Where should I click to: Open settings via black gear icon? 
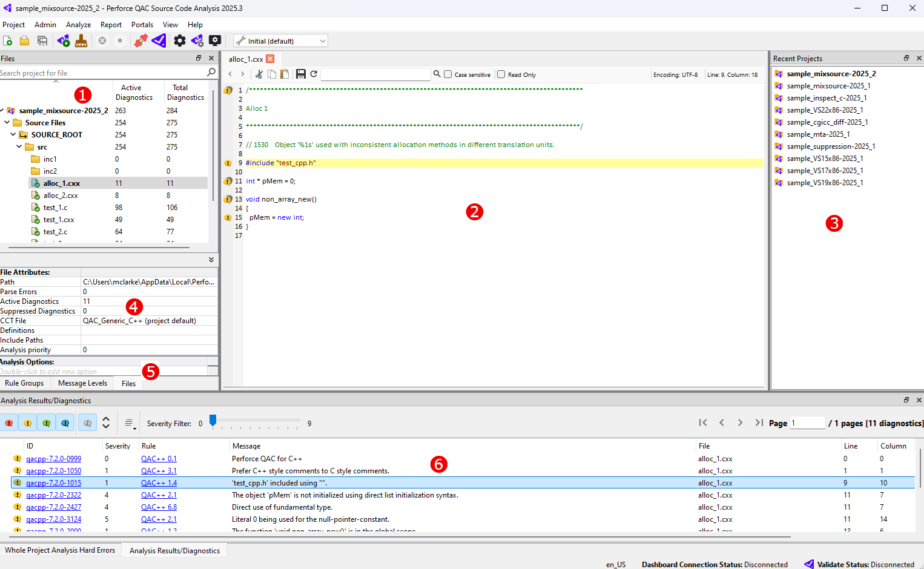point(180,41)
